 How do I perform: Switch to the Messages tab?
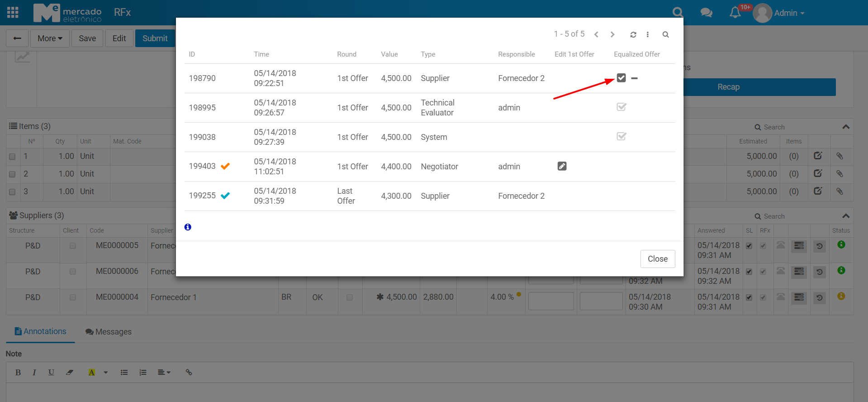[109, 332]
